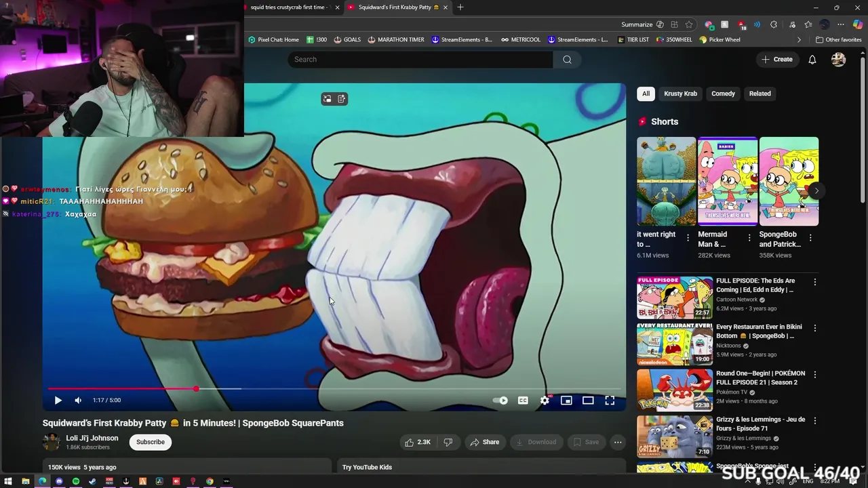Play the paused YouTube video

(58, 401)
